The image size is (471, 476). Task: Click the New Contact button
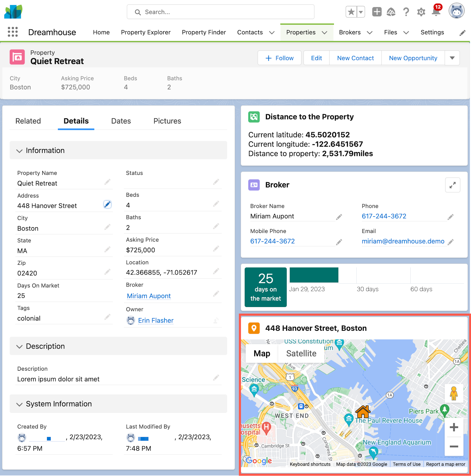pyautogui.click(x=355, y=58)
